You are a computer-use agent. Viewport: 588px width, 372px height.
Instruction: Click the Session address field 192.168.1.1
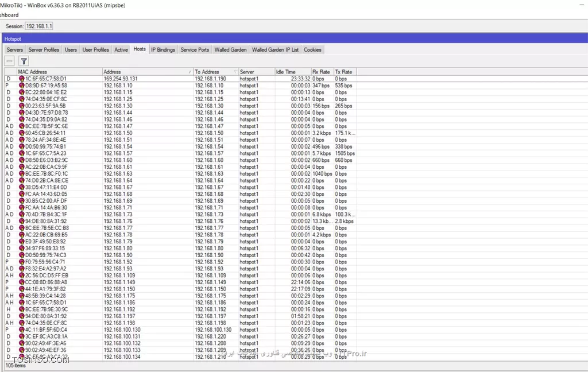[x=39, y=26]
